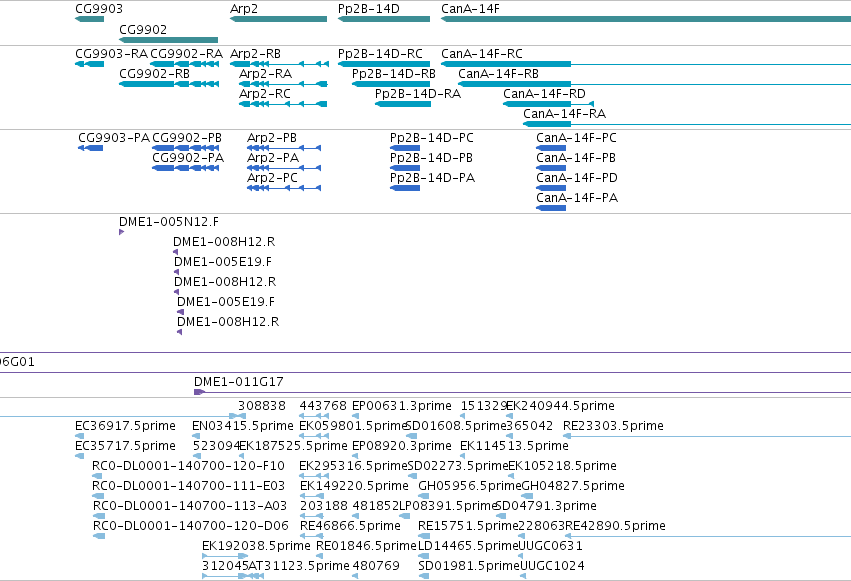Open the RE23303.5prime EST label
Viewport: 851px width, 581px height.
613,426
